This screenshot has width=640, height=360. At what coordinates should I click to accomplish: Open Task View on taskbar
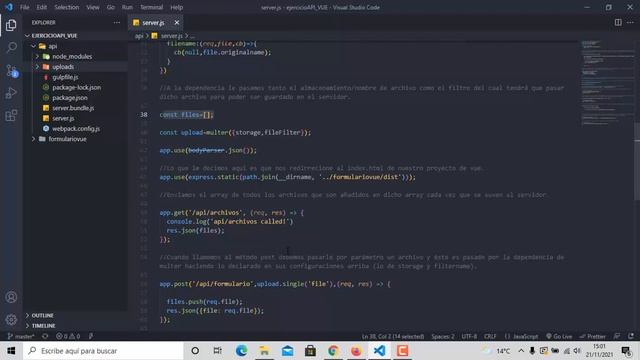(x=218, y=351)
